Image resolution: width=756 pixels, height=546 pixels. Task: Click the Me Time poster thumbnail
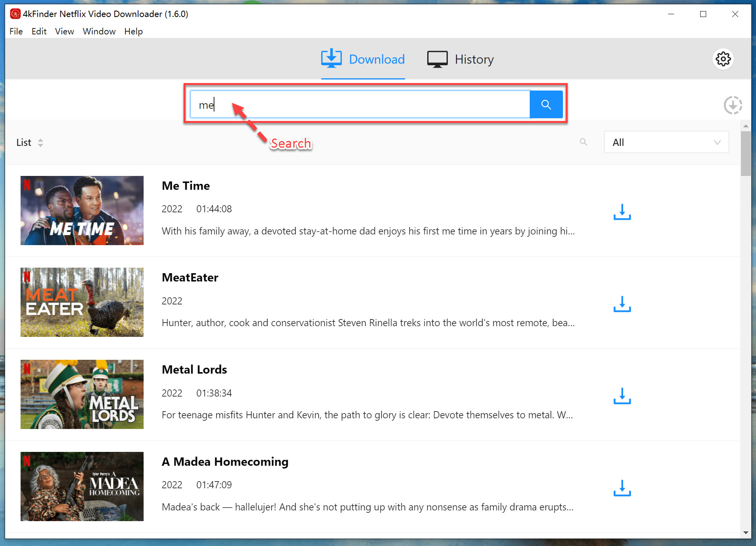click(82, 210)
